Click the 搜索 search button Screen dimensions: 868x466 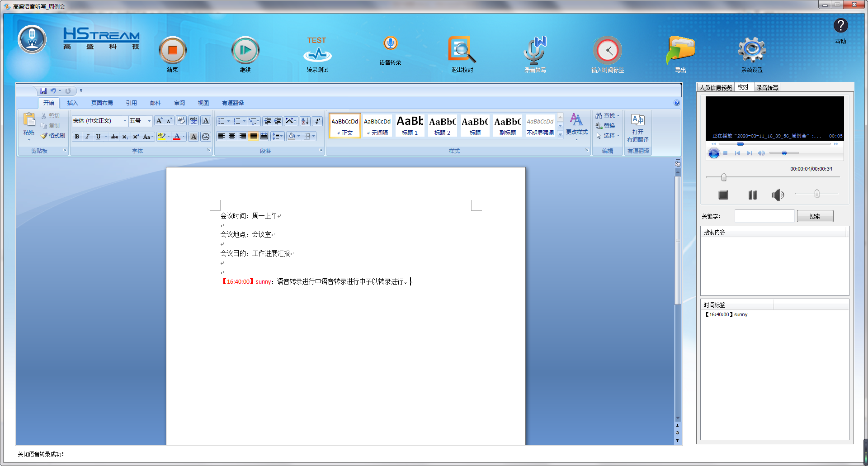click(x=815, y=216)
